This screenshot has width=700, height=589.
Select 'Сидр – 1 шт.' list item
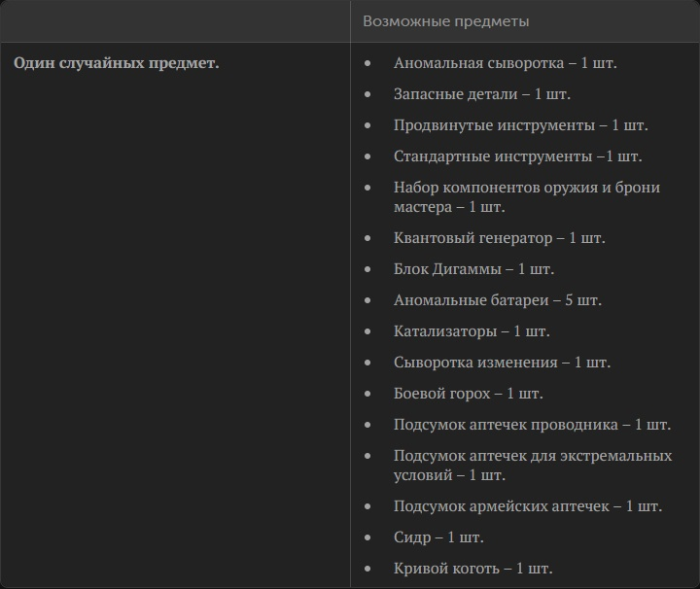[x=438, y=537]
